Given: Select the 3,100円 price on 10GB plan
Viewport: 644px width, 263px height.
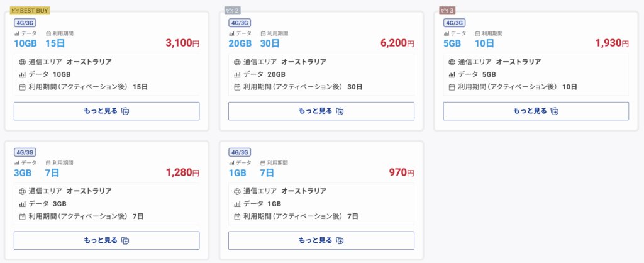Looking at the screenshot, I should [x=182, y=43].
